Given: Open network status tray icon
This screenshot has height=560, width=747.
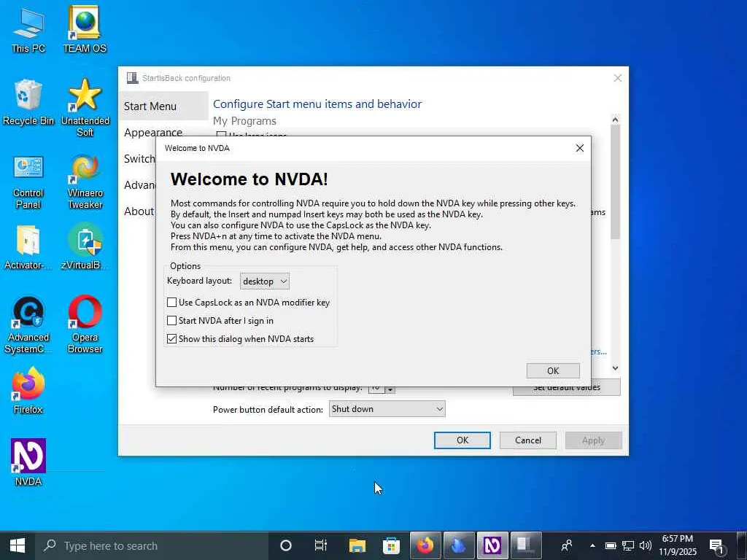Looking at the screenshot, I should pyautogui.click(x=628, y=545).
